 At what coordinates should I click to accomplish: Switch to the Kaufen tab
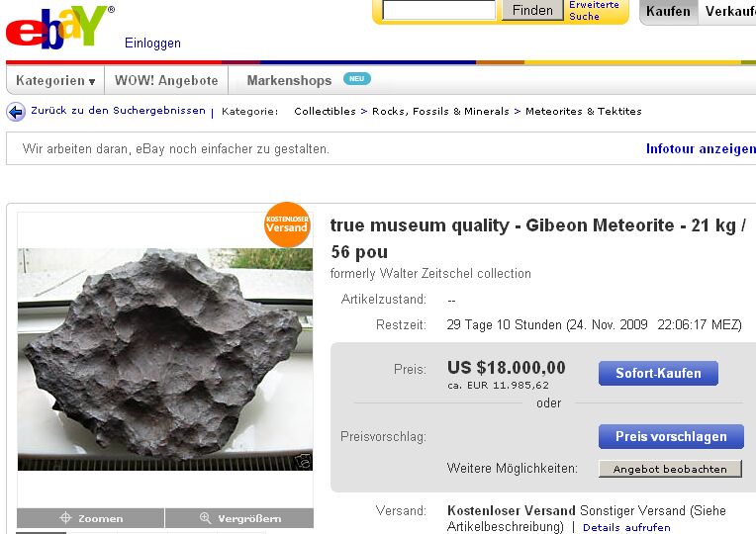pos(668,11)
